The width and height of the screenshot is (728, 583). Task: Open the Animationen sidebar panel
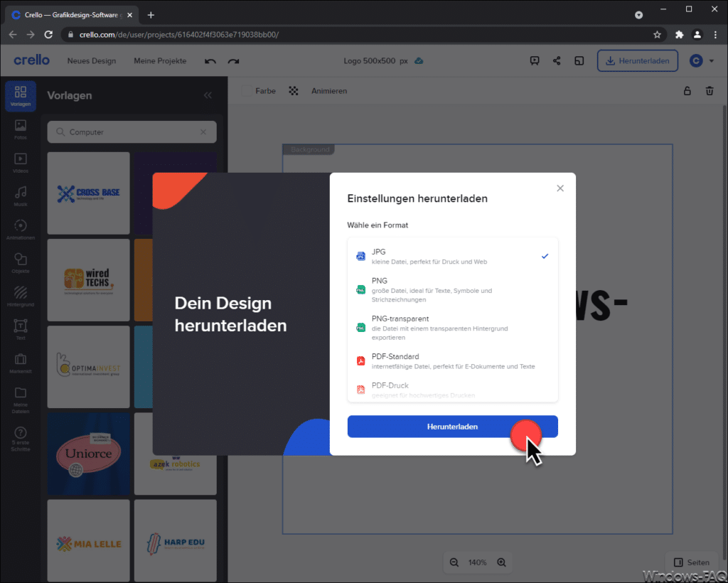21,230
